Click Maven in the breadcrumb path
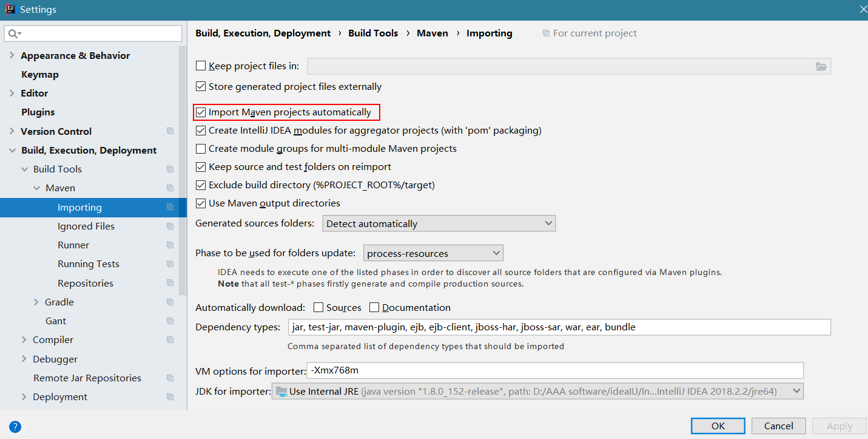This screenshot has width=868, height=439. tap(432, 33)
